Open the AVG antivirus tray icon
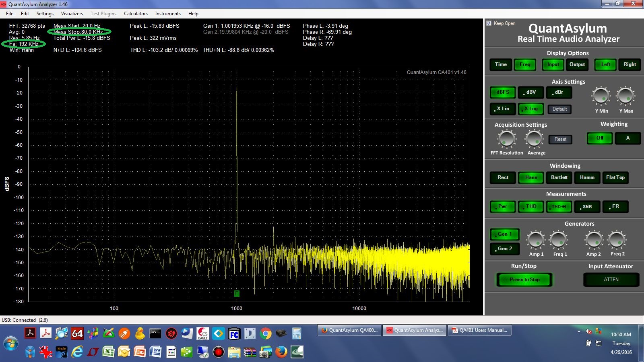The image size is (644, 362). (599, 331)
